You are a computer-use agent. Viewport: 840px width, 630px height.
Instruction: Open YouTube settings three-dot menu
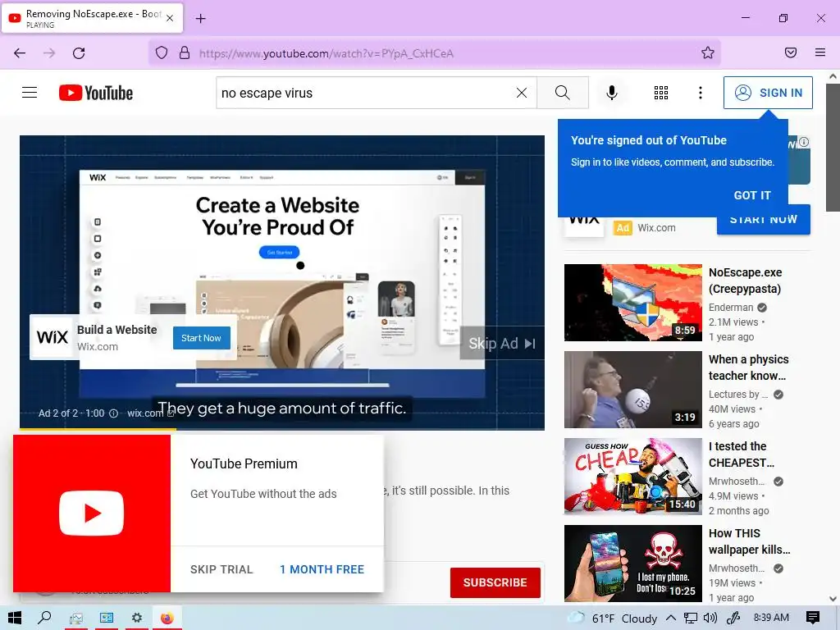(x=701, y=93)
